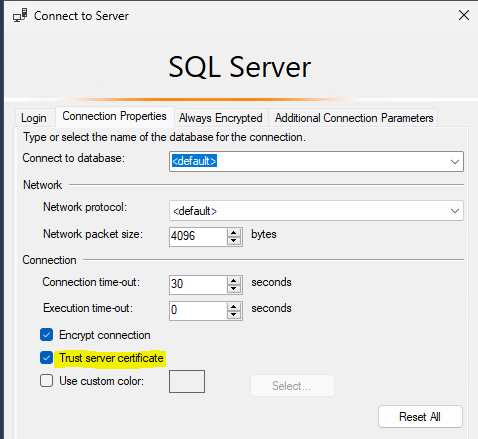Image resolution: width=478 pixels, height=439 pixels.
Task: Enable Use custom color checkbox
Action: (47, 380)
